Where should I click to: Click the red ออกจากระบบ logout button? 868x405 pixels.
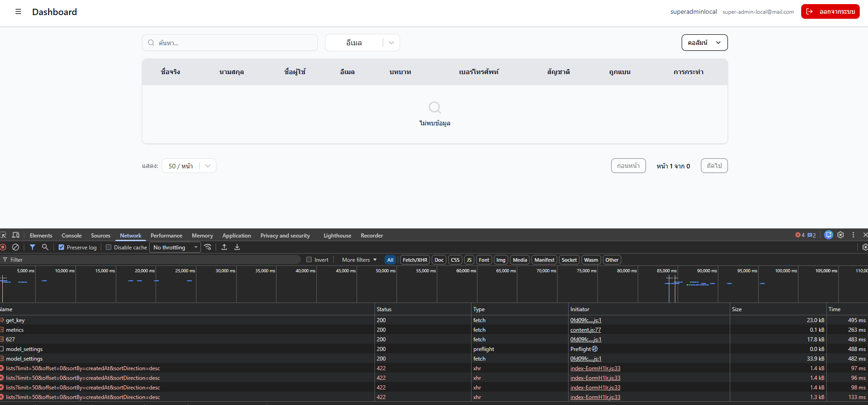pyautogui.click(x=830, y=11)
